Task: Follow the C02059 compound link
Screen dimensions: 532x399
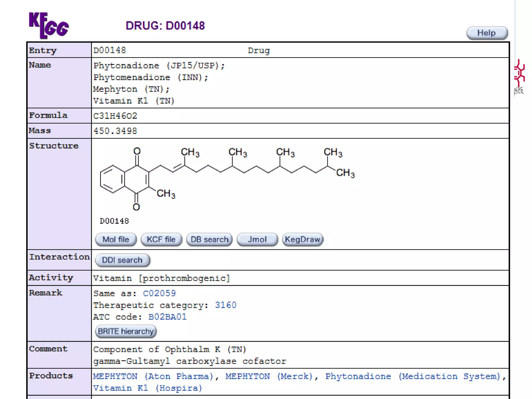Action: point(159,293)
